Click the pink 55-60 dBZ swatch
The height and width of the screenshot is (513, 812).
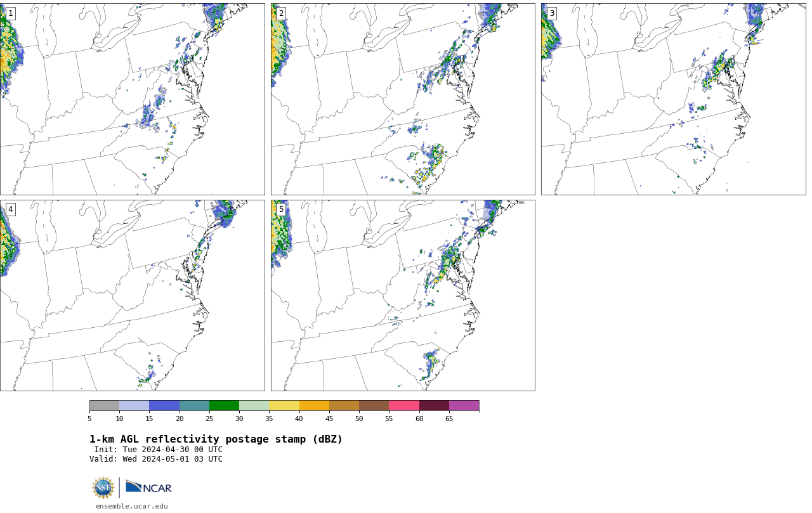click(x=404, y=406)
